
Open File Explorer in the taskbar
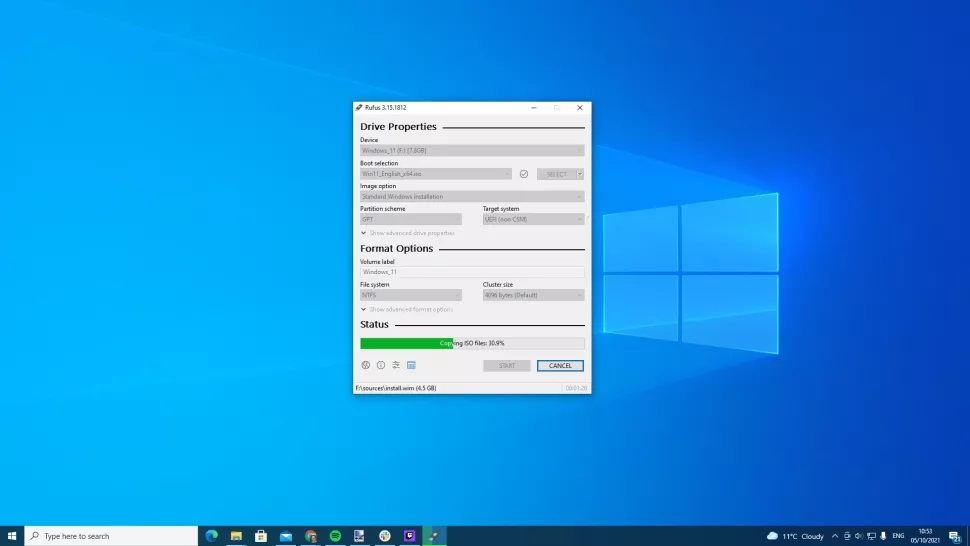236,536
